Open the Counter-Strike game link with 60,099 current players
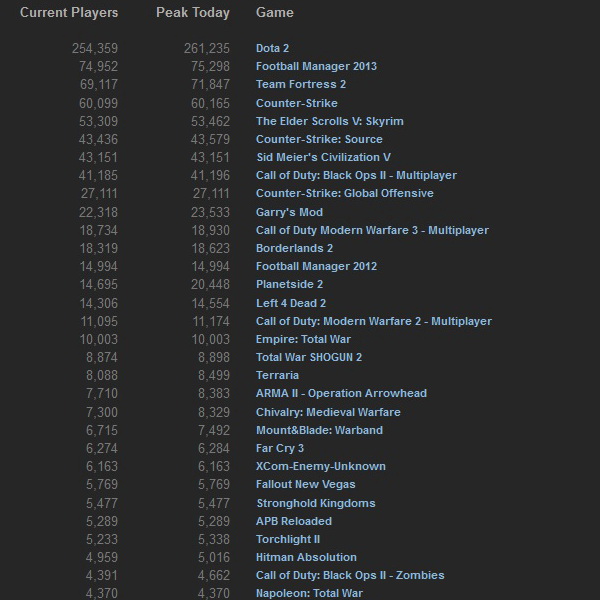This screenshot has width=600, height=600. (297, 103)
